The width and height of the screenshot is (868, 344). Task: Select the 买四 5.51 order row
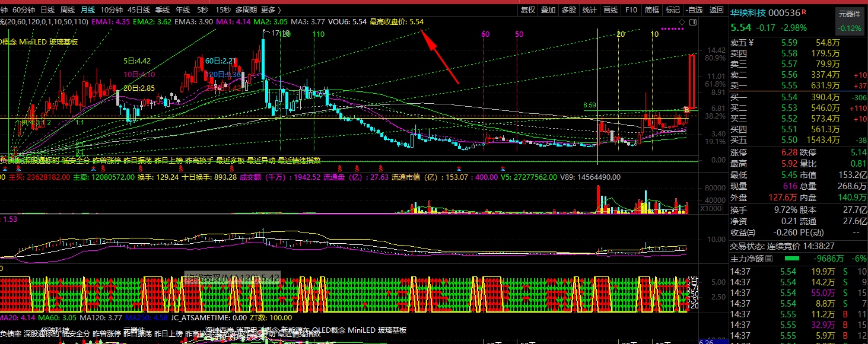pos(797,129)
